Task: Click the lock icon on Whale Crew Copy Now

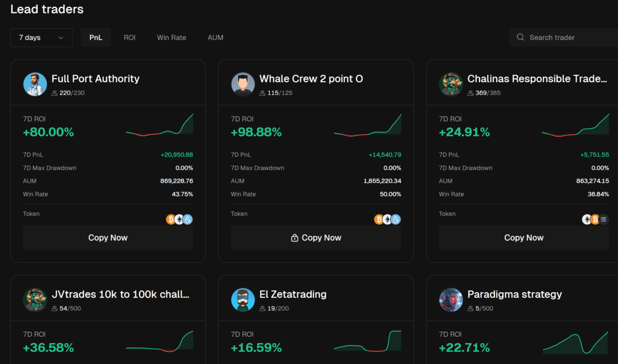Action: pos(295,237)
